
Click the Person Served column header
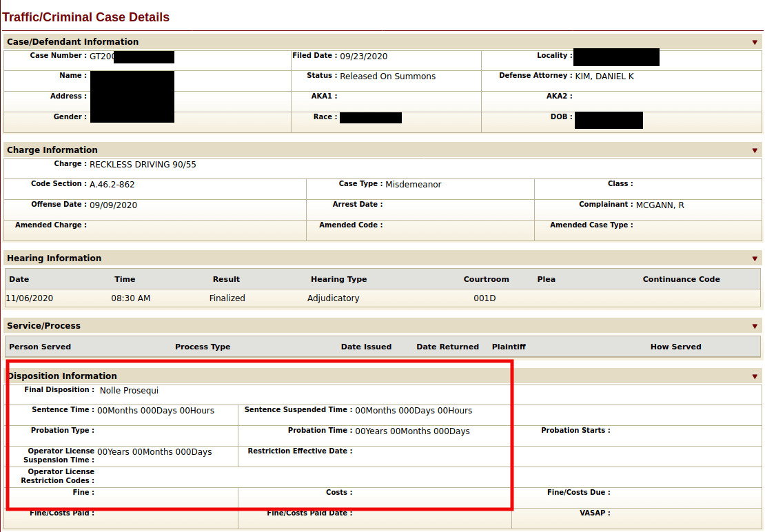(x=40, y=347)
